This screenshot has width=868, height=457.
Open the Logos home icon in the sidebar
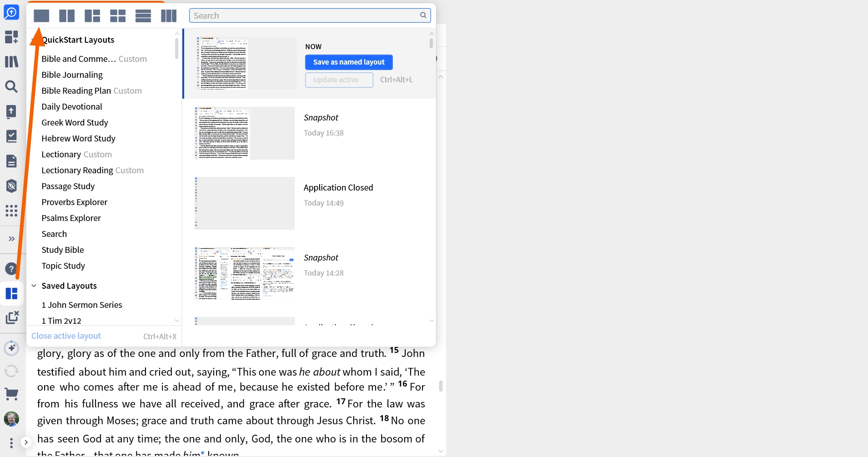(11, 12)
